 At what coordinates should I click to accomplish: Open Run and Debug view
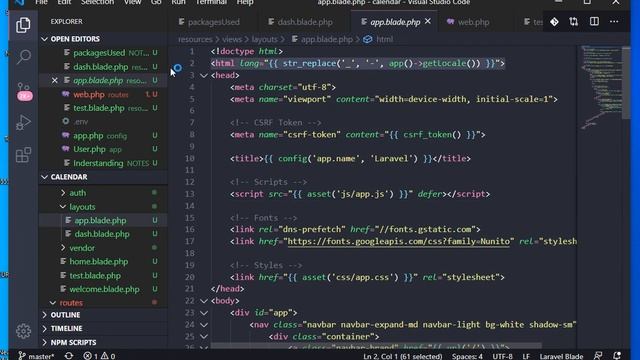tap(23, 122)
